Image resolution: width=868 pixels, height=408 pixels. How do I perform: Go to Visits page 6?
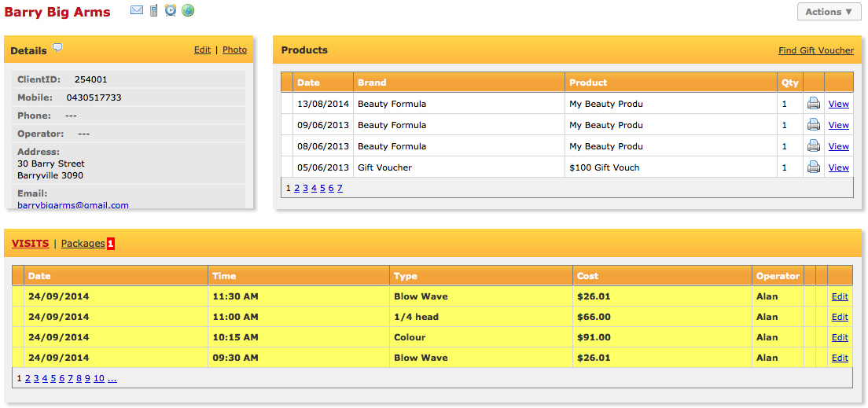62,379
